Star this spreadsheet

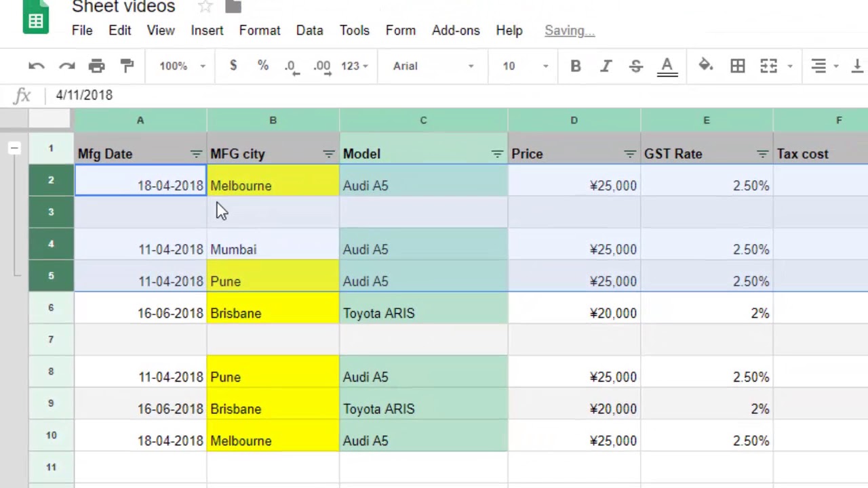click(x=205, y=7)
